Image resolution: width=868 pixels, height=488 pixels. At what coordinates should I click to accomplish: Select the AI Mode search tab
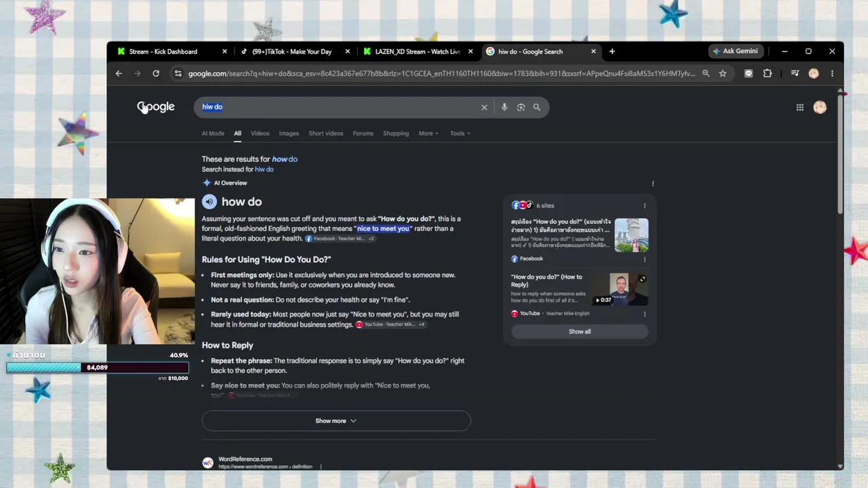coord(213,134)
